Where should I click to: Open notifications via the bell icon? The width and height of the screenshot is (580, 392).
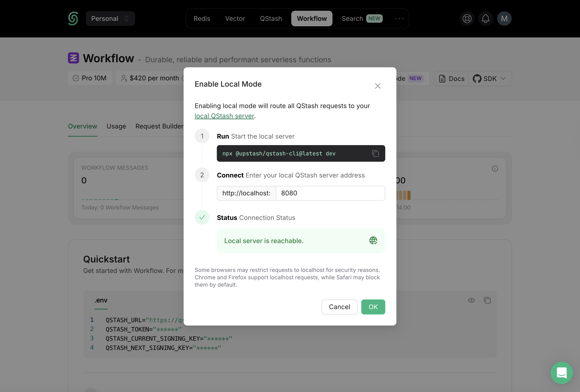tap(485, 18)
